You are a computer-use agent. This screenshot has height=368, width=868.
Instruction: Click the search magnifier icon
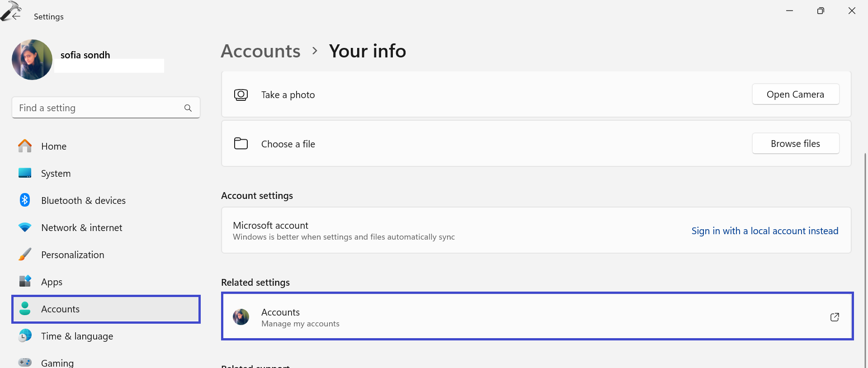click(188, 108)
